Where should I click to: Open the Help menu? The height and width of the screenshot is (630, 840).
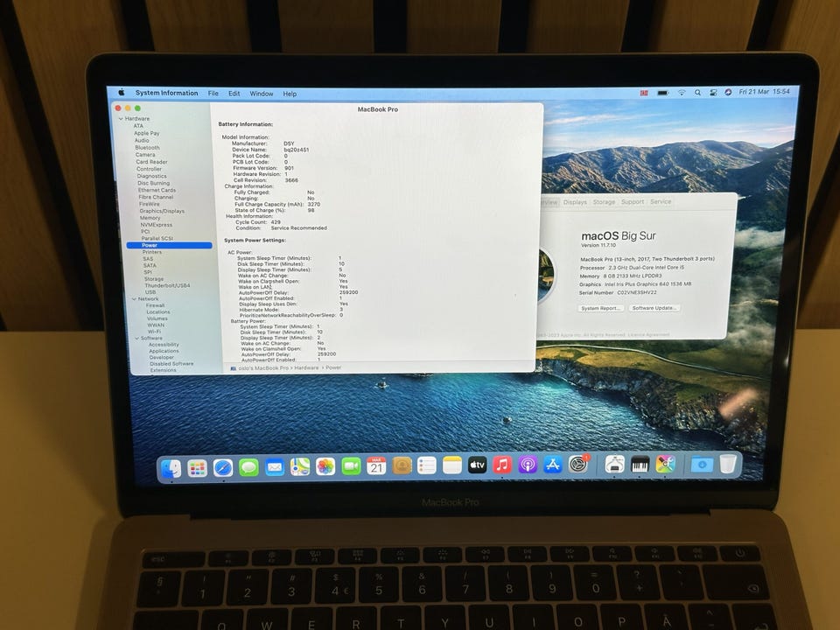point(290,94)
